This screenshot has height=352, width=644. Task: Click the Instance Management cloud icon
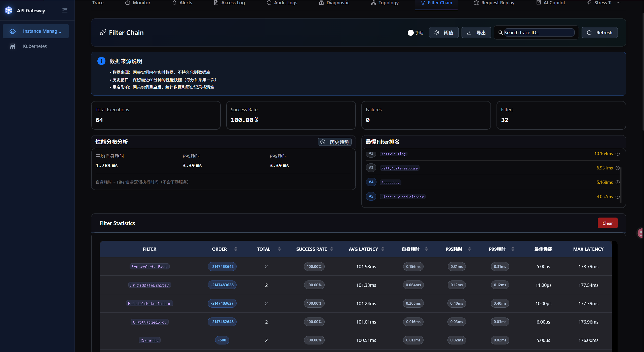(13, 31)
